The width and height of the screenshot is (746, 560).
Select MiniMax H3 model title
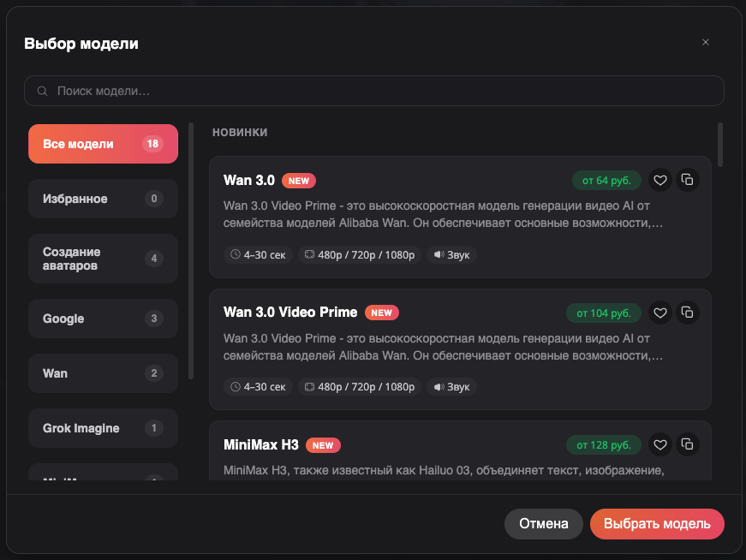pyautogui.click(x=261, y=445)
